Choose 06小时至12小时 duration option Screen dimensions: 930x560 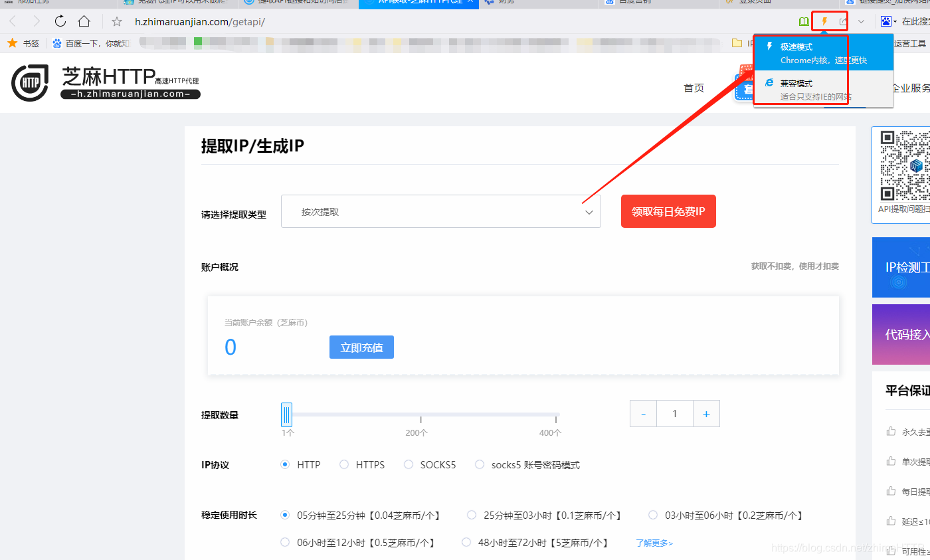click(286, 542)
